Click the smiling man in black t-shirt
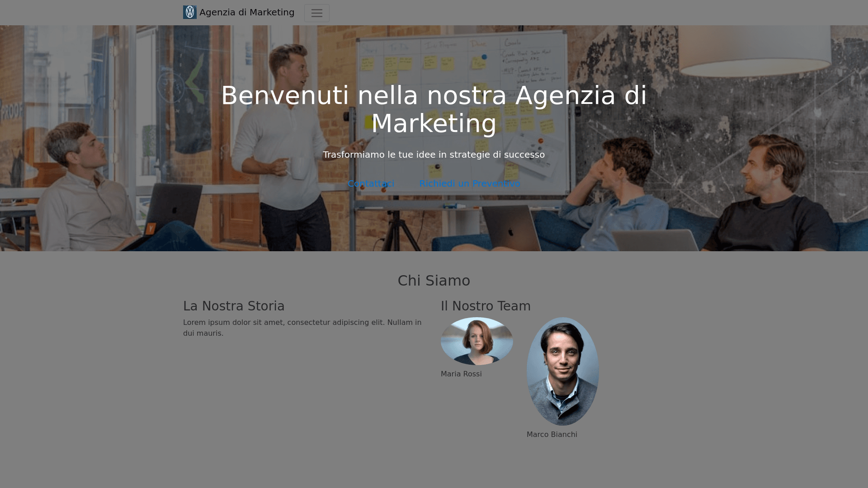 (x=778, y=190)
